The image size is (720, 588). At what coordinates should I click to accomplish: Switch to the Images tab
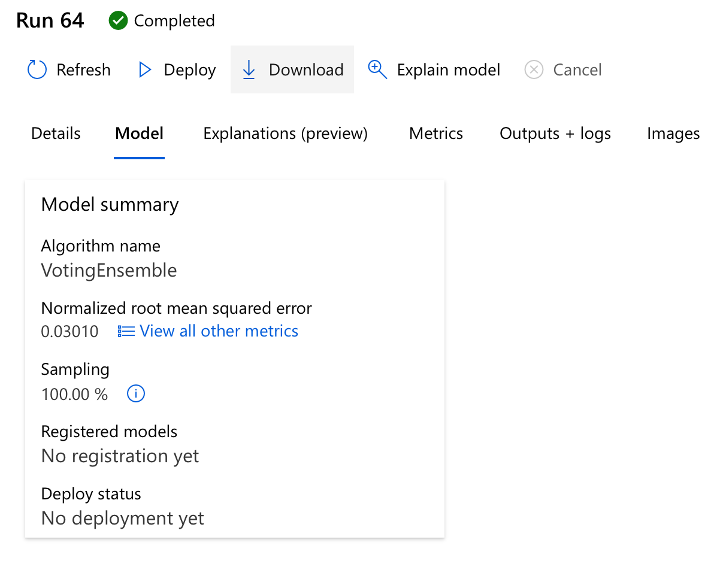pyautogui.click(x=673, y=134)
